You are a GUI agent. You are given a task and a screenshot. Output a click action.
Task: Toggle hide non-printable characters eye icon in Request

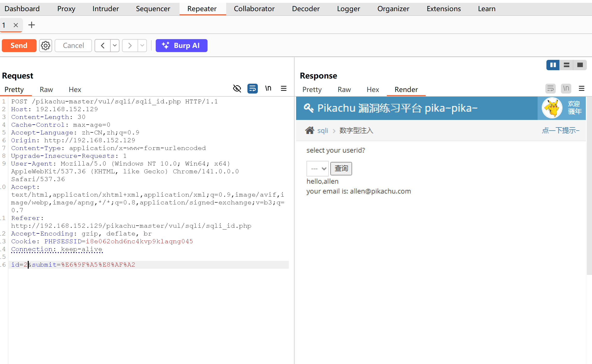pos(237,89)
